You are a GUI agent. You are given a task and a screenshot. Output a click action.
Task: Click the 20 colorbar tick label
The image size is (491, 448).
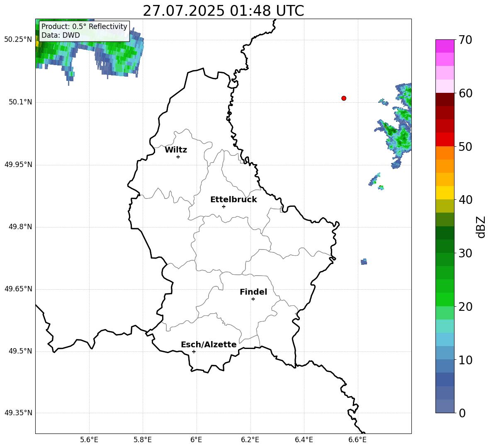click(465, 306)
